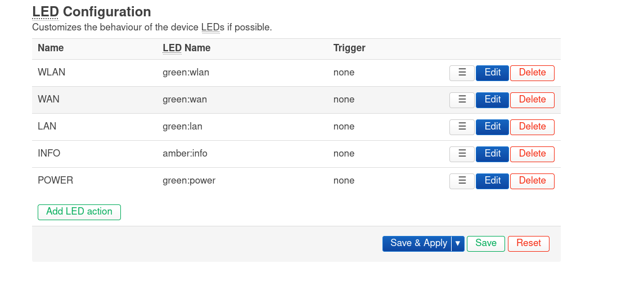The width and height of the screenshot is (644, 281).
Task: Edit the WAN LED entry
Action: (493, 100)
